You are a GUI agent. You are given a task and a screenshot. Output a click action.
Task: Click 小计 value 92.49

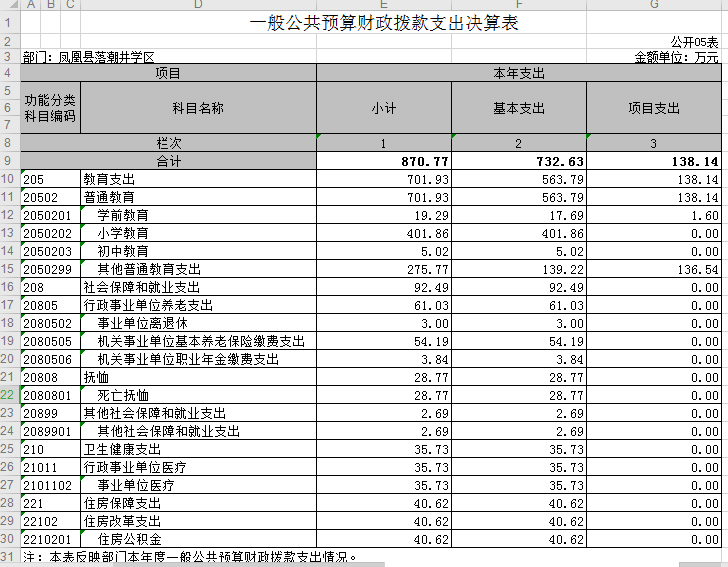pos(384,287)
